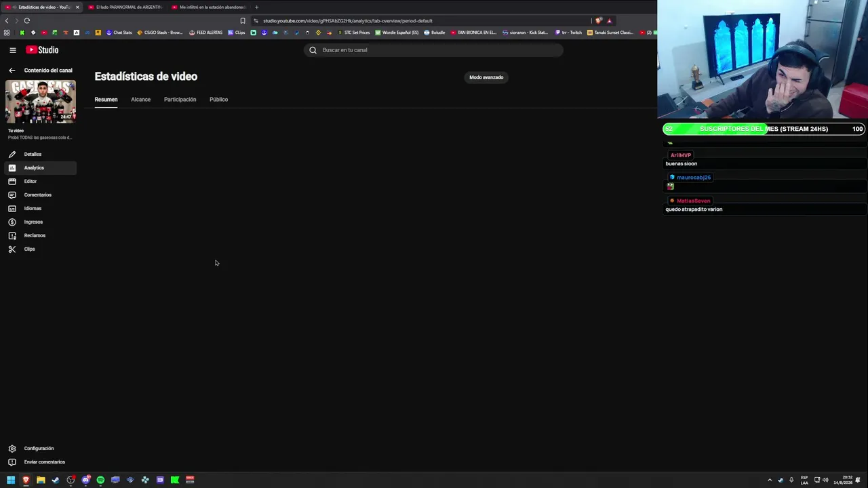Screen dimensions: 868x488
Task: Open Discord from the taskbar
Action: 85,480
